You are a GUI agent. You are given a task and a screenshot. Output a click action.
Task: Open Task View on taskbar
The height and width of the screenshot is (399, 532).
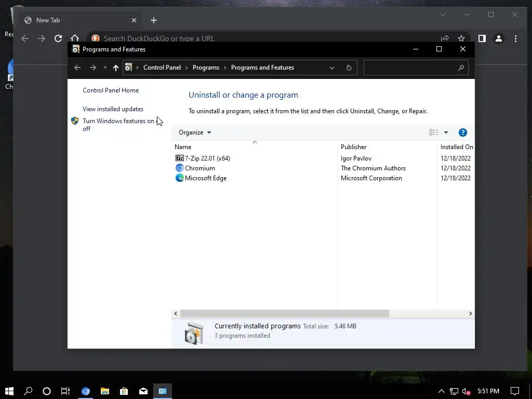tap(65, 391)
